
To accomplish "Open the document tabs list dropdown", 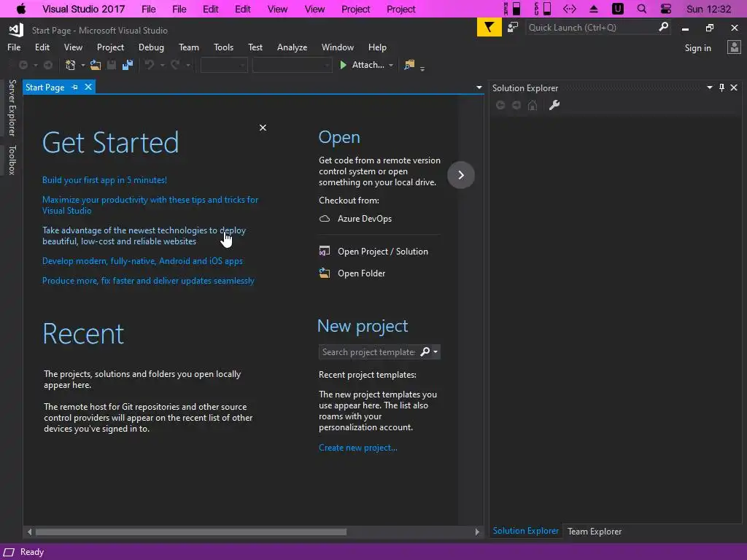I will pyautogui.click(x=479, y=87).
